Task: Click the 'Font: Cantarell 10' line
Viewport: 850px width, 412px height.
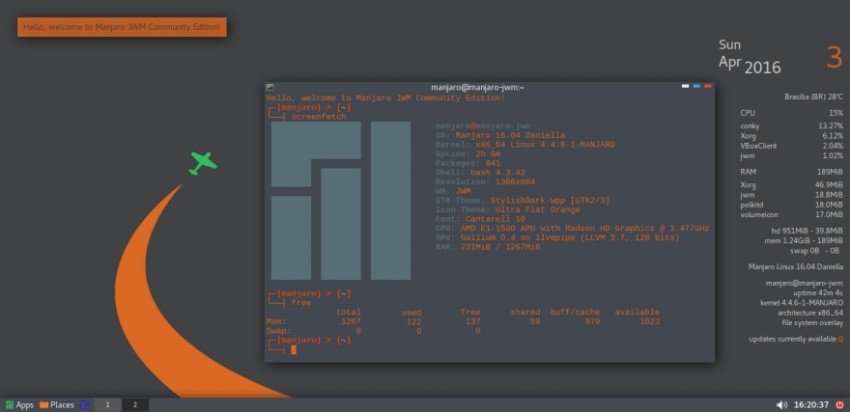Action: click(x=480, y=219)
